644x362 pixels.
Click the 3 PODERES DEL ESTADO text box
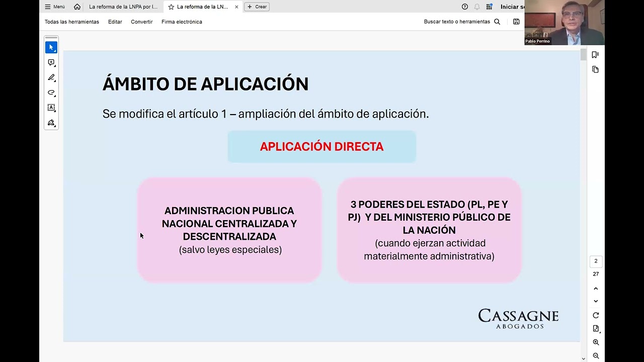point(429,230)
